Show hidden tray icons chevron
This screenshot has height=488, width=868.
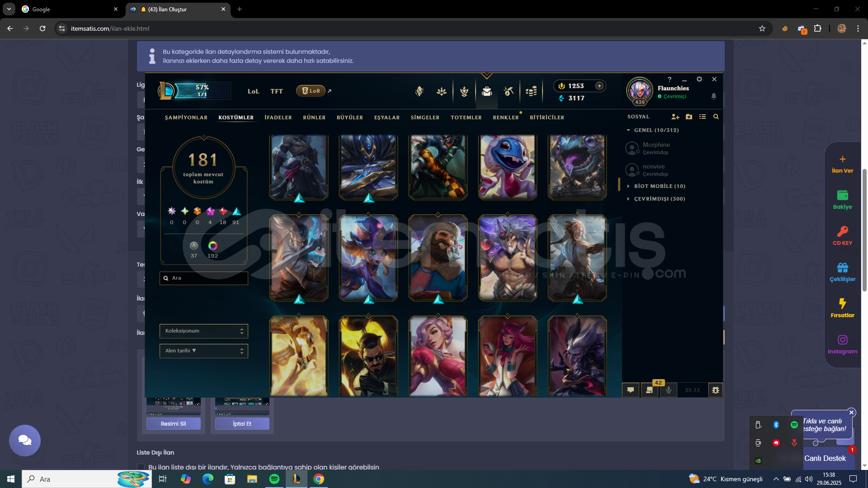[x=776, y=479]
